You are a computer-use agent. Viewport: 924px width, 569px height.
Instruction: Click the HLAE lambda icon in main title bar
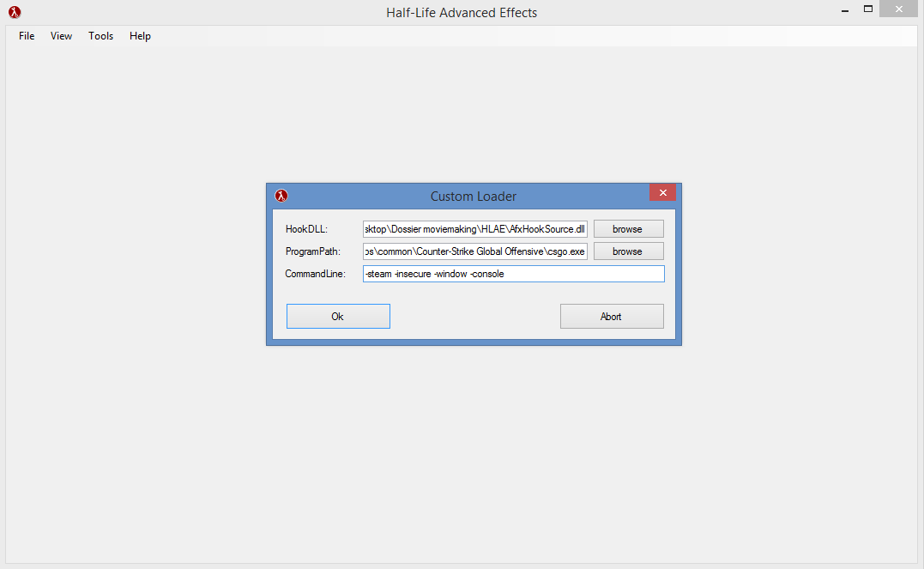pyautogui.click(x=15, y=12)
